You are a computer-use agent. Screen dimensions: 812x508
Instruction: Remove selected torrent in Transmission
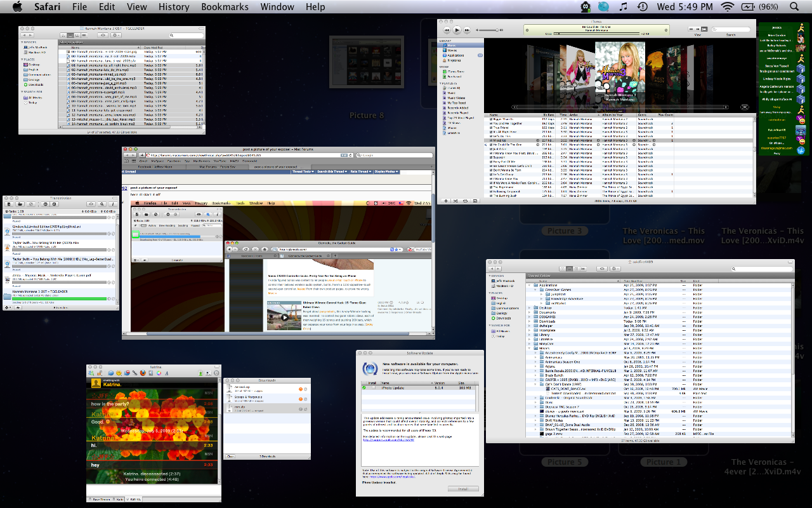coord(31,204)
